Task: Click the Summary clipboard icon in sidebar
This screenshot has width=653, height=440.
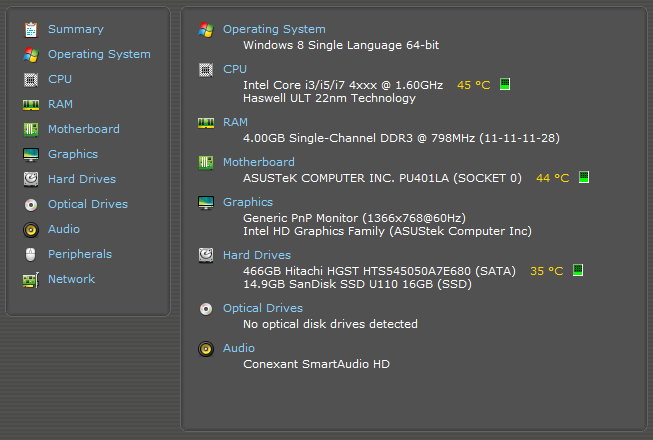Action: pyautogui.click(x=31, y=30)
